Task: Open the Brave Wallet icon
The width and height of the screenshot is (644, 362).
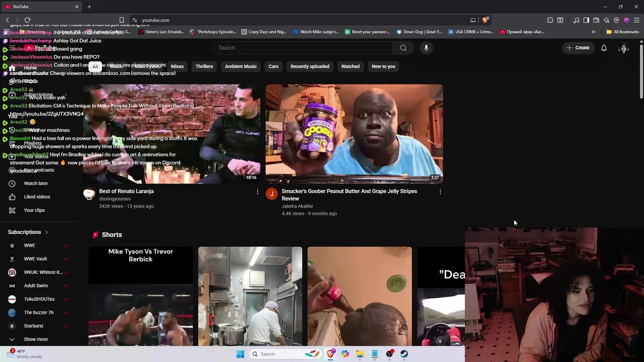Action: coord(596,20)
